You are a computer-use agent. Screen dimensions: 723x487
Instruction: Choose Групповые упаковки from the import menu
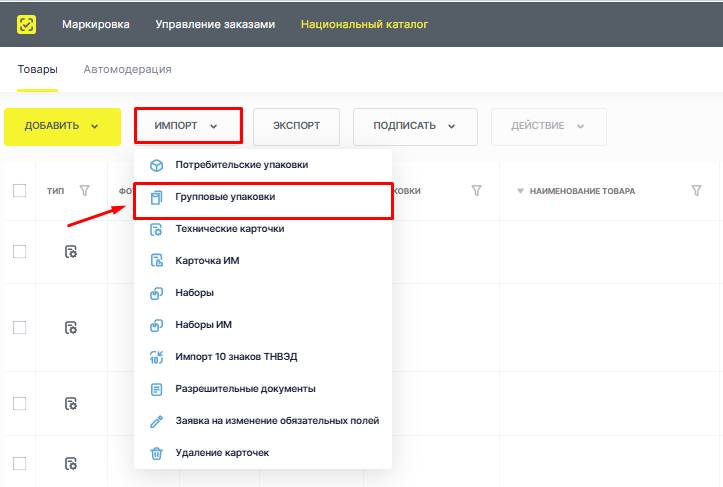[x=263, y=197]
